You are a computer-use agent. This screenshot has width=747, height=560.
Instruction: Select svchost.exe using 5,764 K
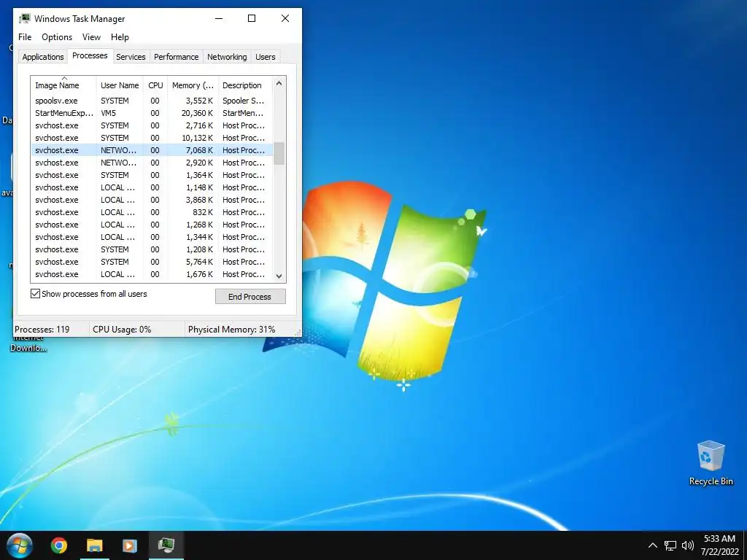click(152, 262)
